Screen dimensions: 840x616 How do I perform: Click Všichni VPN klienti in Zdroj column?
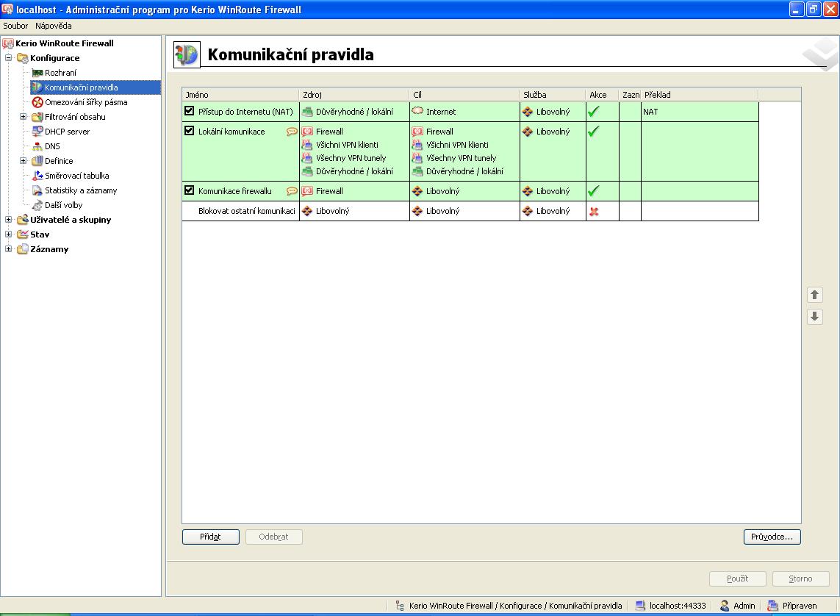click(x=347, y=145)
